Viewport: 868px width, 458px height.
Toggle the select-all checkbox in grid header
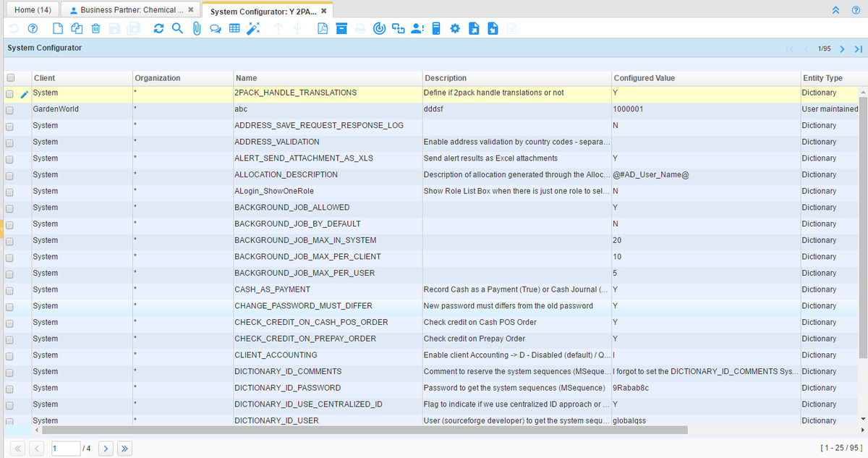coord(10,78)
